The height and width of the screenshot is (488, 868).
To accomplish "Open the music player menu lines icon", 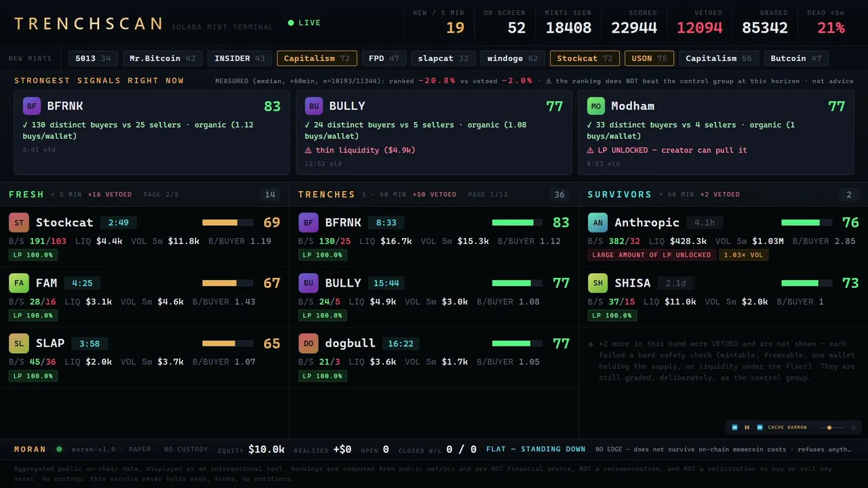I will pos(853,428).
